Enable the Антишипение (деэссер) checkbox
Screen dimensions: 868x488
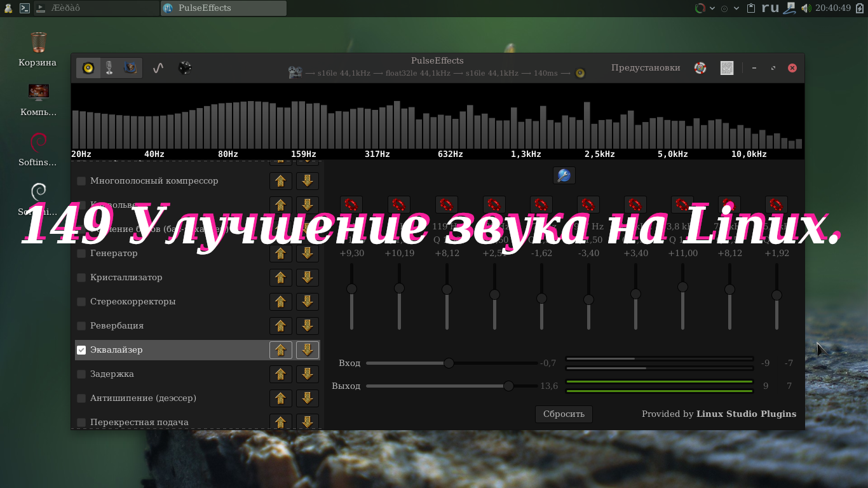point(81,398)
